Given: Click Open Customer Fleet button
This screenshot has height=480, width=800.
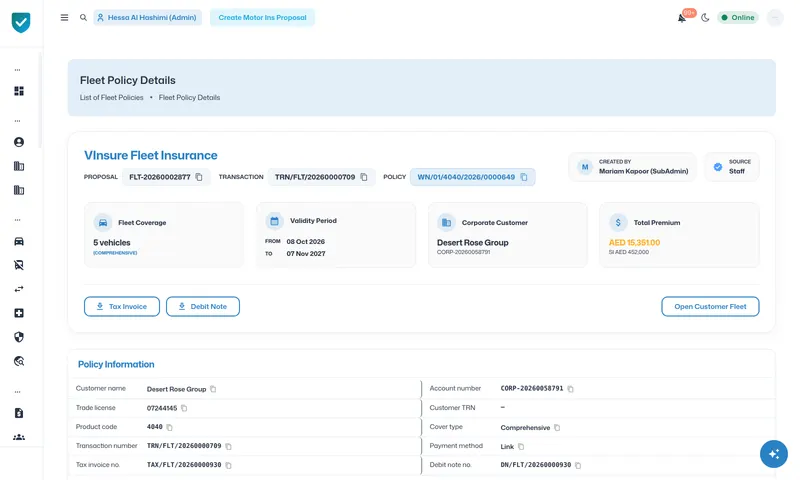Looking at the screenshot, I should (x=710, y=307).
